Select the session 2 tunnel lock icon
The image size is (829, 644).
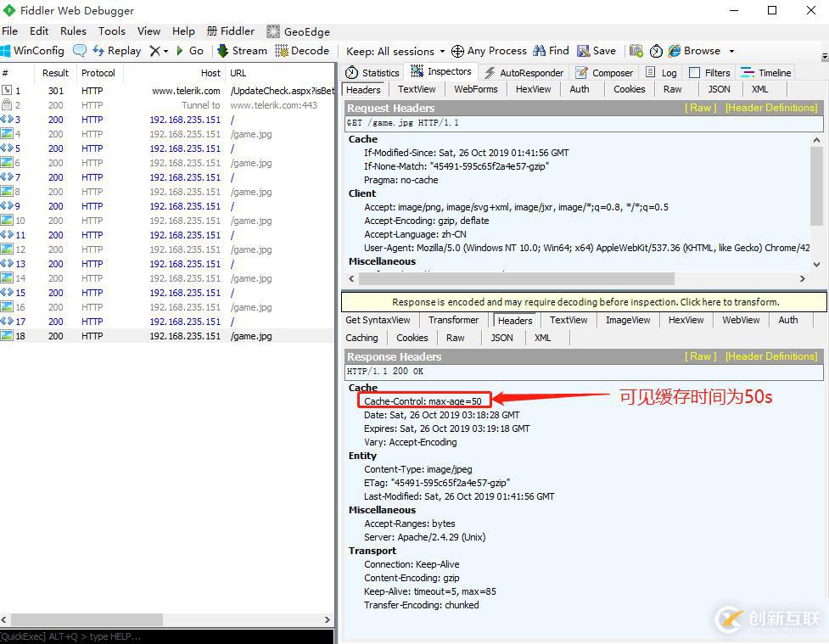(6, 104)
